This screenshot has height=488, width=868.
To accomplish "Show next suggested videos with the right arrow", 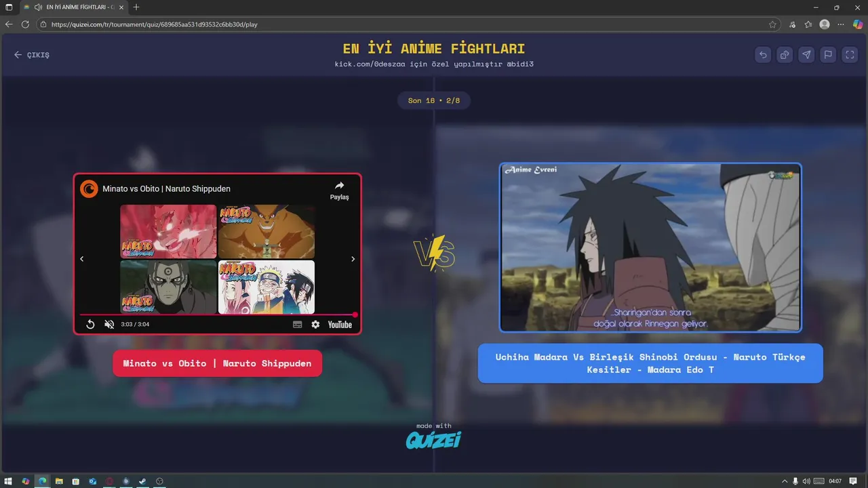I will (353, 259).
